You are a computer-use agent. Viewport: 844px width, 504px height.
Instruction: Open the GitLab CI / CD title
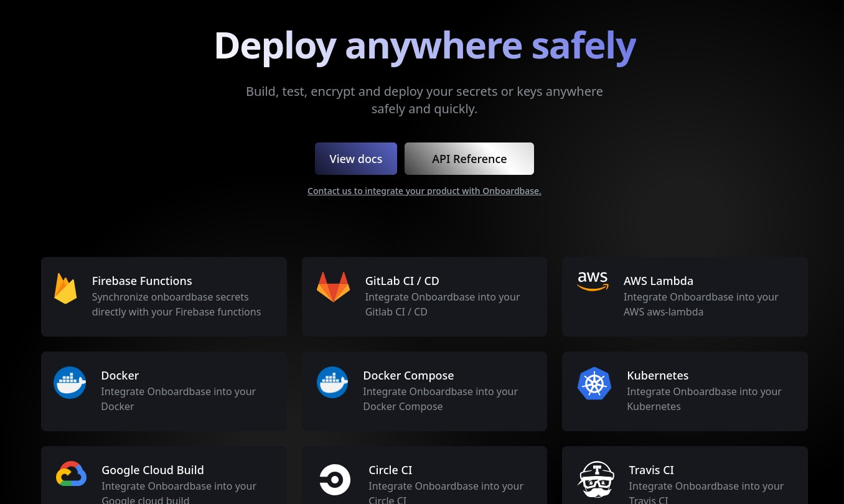[x=402, y=281]
